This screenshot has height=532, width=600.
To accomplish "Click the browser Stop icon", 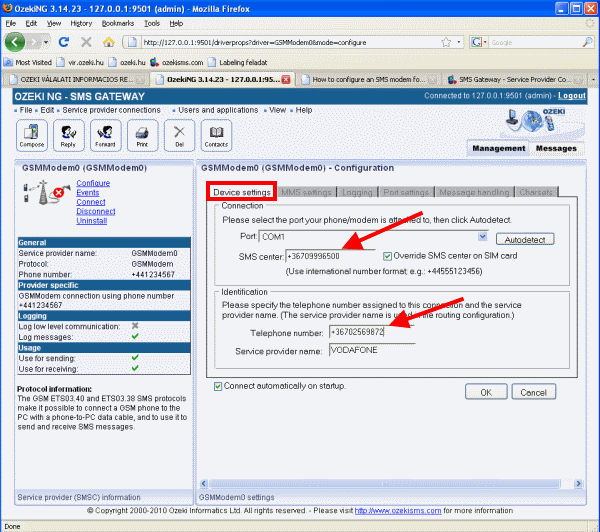I will click(x=86, y=42).
